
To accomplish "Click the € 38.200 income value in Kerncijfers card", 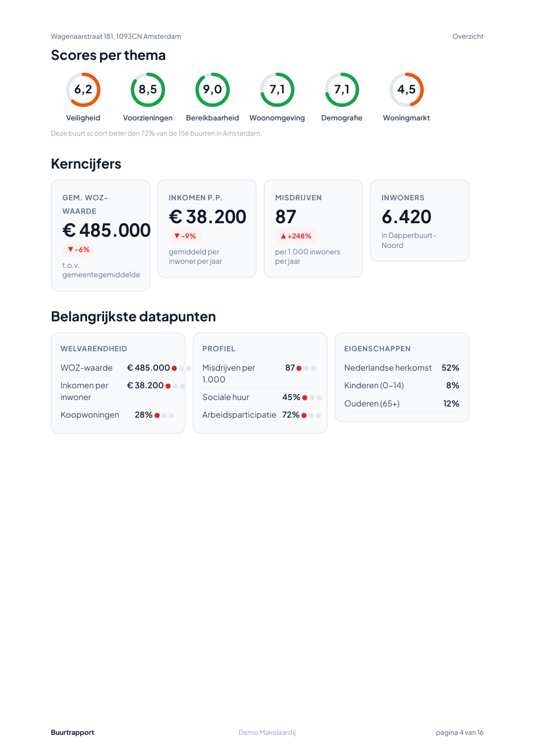I will click(x=208, y=217).
